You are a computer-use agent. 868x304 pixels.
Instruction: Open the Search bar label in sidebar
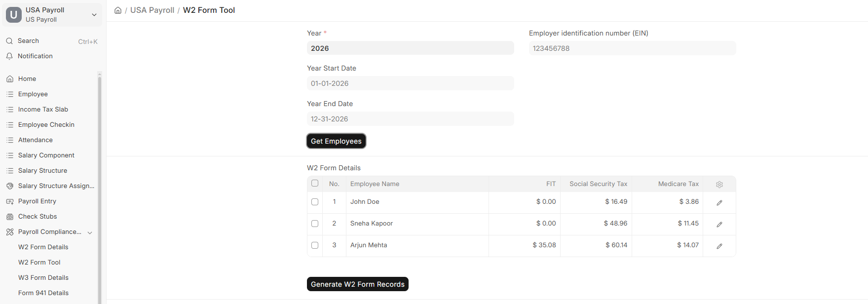tap(28, 41)
